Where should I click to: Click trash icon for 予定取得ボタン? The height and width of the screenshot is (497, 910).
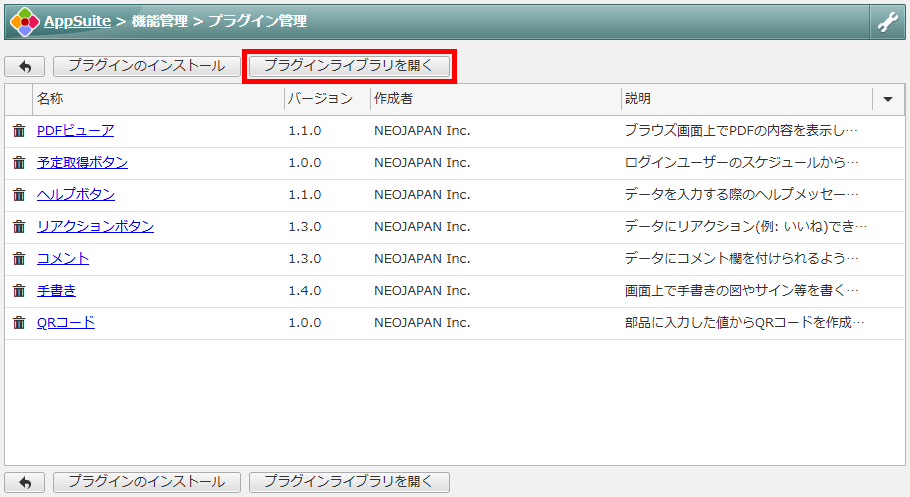pos(19,162)
